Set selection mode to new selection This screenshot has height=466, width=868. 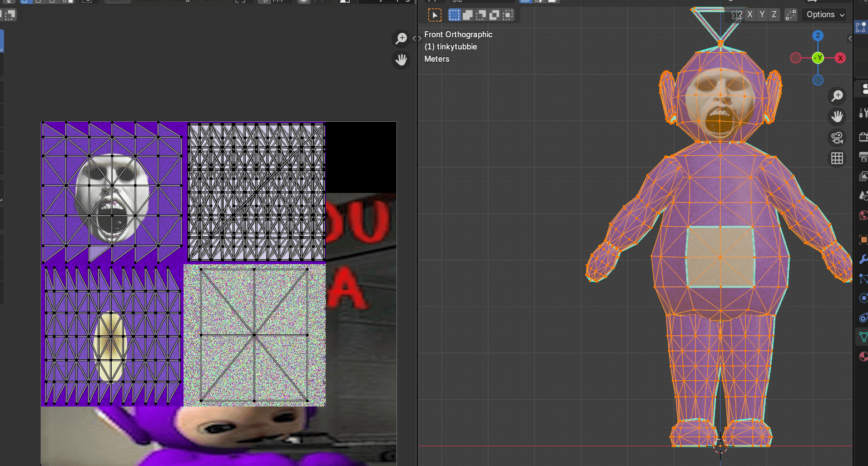click(455, 15)
